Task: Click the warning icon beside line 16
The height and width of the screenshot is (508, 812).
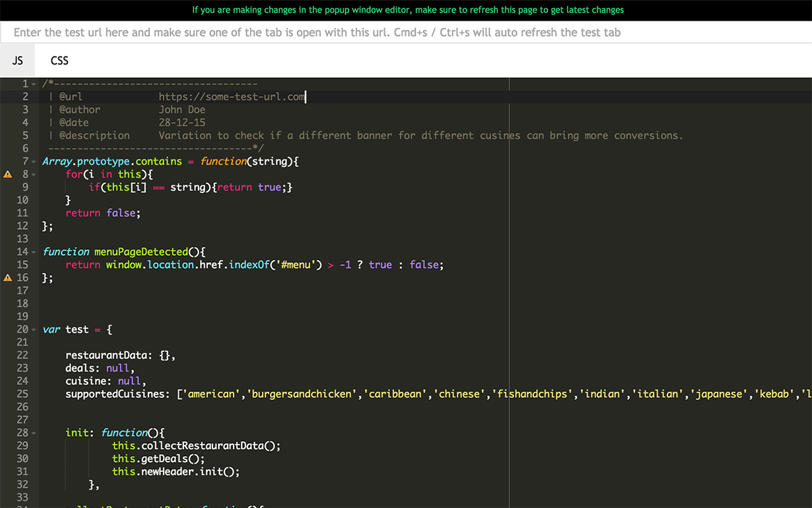Action: pyautogui.click(x=6, y=277)
